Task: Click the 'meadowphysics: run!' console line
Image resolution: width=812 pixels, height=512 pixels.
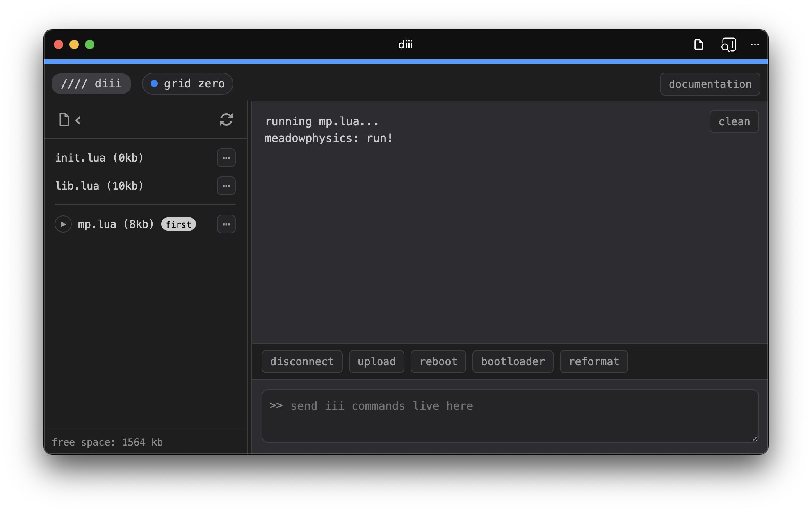Action: click(x=329, y=138)
